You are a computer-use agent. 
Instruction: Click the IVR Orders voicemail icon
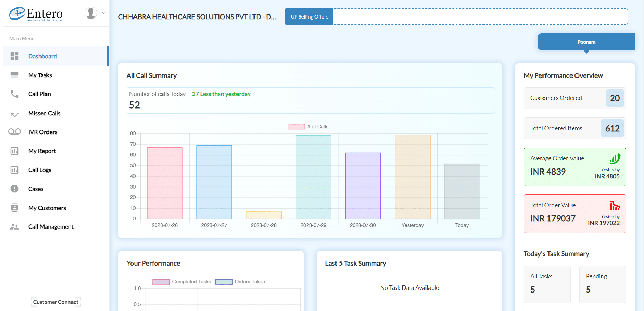14,132
